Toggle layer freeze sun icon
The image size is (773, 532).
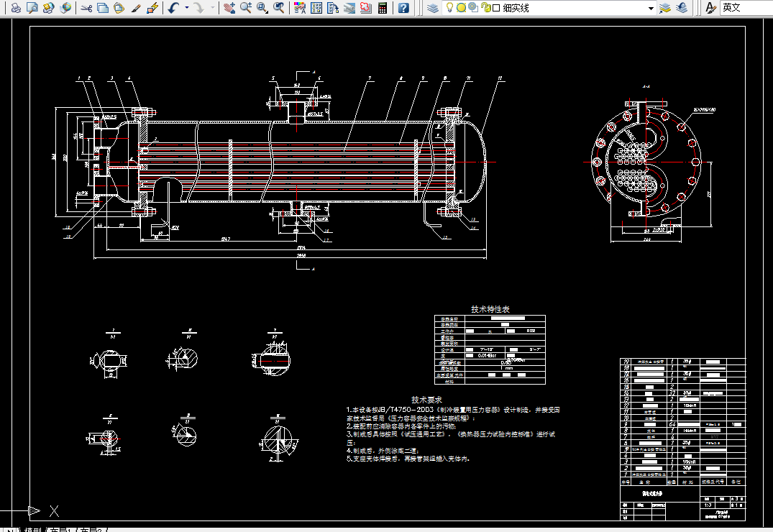pos(461,8)
